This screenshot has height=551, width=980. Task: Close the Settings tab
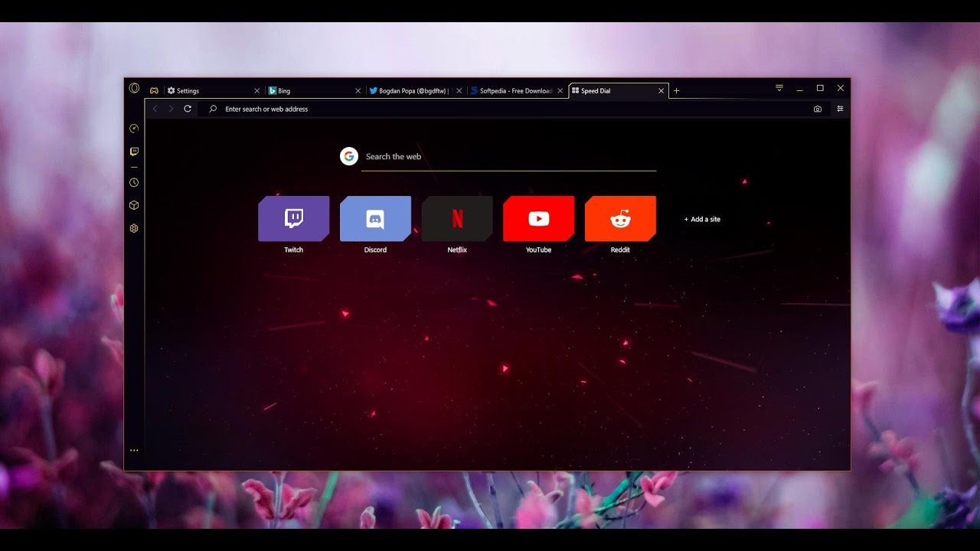256,90
